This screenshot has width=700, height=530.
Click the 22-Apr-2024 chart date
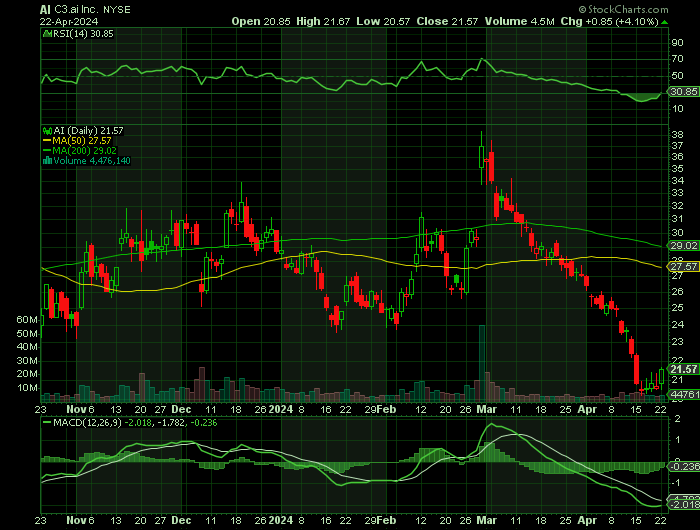(69, 21)
